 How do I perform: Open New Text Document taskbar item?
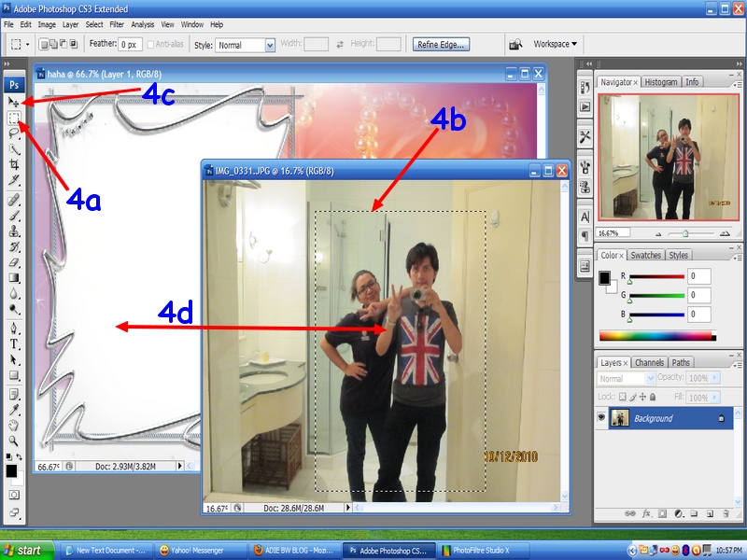107,551
